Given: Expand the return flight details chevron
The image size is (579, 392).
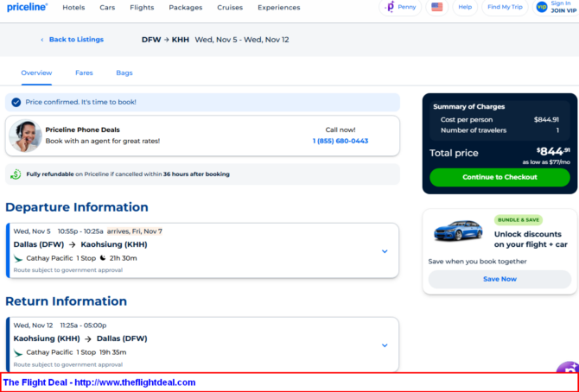Looking at the screenshot, I should click(x=385, y=345).
